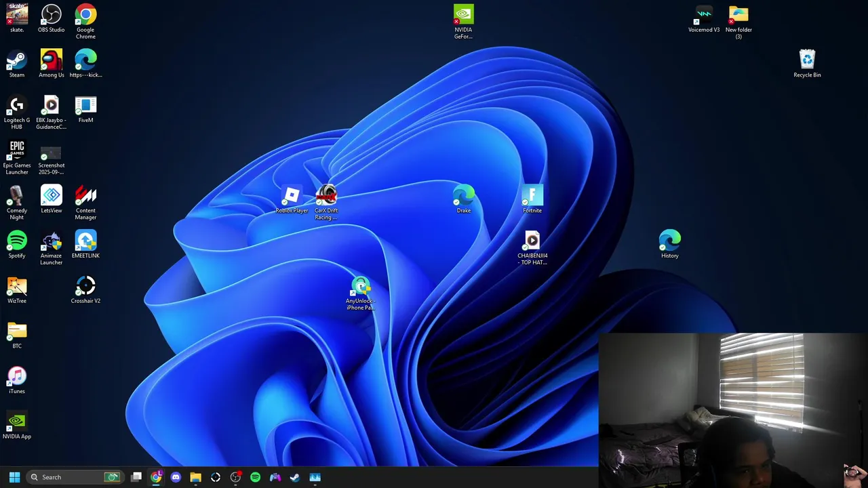Viewport: 868px width, 488px height.
Task: Open Crosshair V2 from the taskbar
Action: tap(216, 477)
